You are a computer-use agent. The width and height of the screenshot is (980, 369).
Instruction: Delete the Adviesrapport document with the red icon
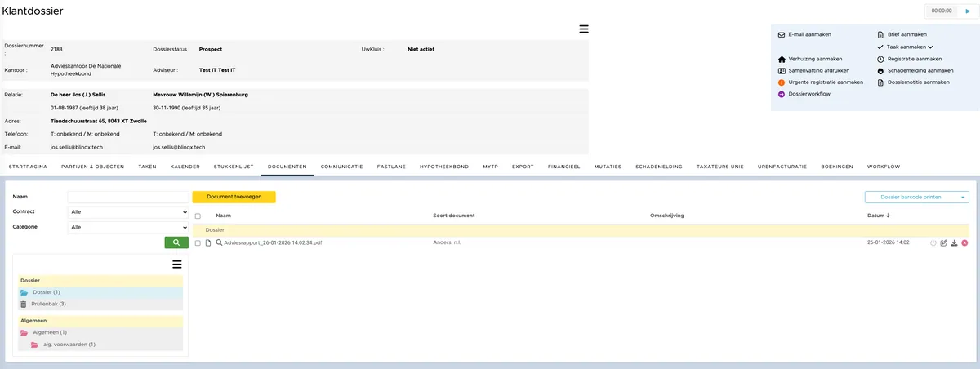click(x=964, y=243)
